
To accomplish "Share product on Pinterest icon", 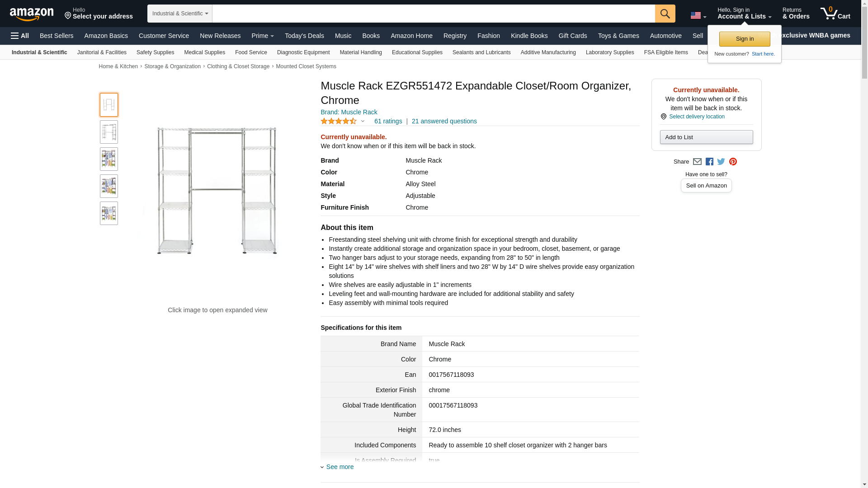I will pyautogui.click(x=733, y=162).
